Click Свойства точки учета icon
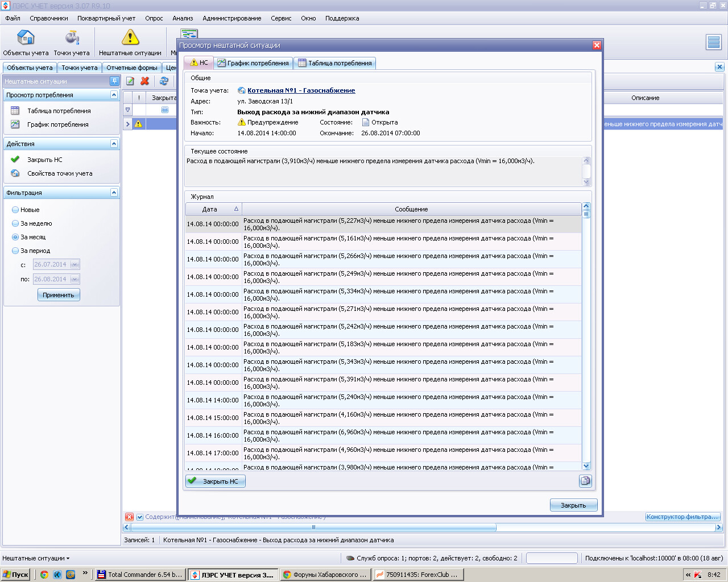Screen dimensions: 728x582 15,173
